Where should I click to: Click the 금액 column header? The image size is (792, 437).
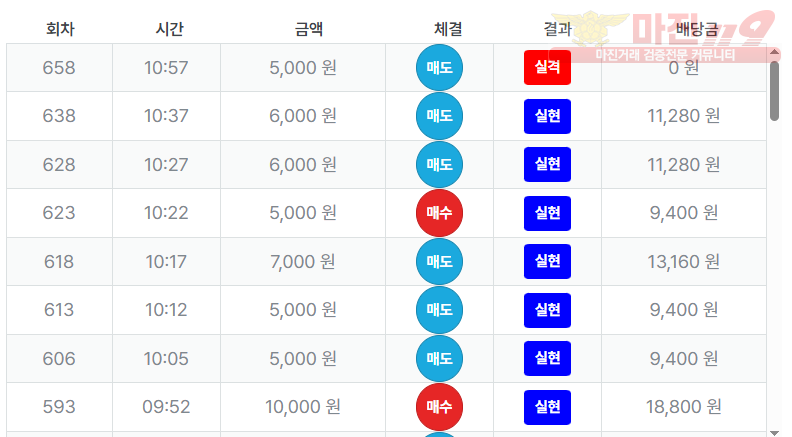click(x=309, y=30)
